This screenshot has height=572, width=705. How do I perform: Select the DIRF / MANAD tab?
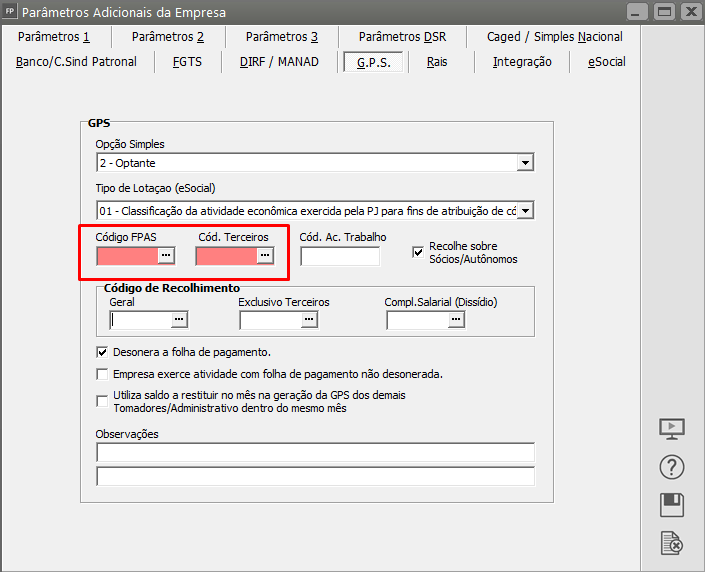[x=279, y=62]
